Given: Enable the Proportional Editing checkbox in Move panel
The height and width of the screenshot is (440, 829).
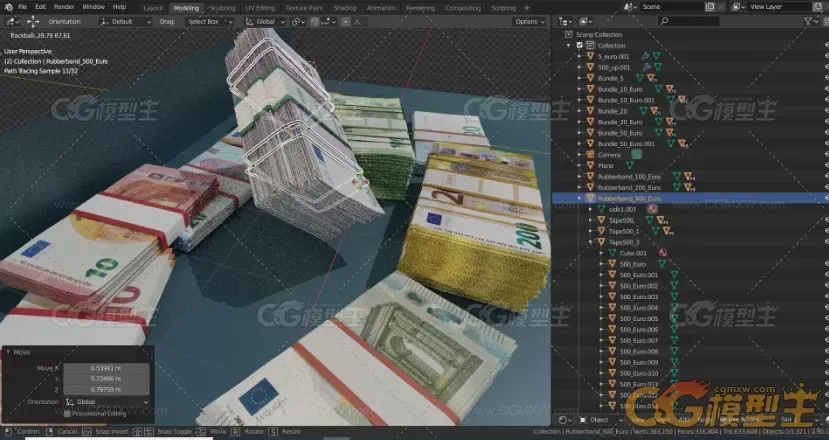Looking at the screenshot, I should point(67,414).
